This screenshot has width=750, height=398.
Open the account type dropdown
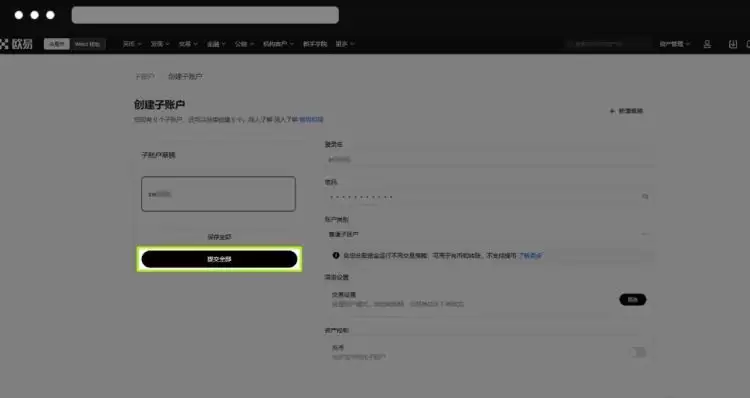pyautogui.click(x=488, y=234)
